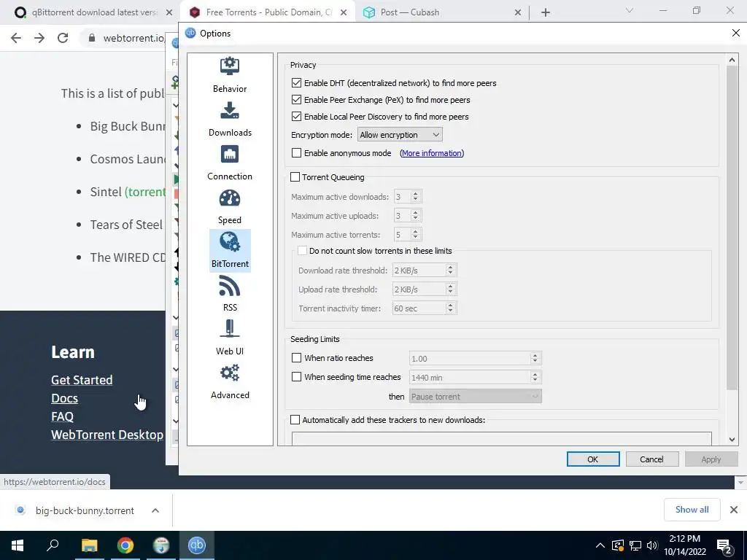Close the Post — Cubash tab
This screenshot has width=747, height=560.
(x=518, y=12)
